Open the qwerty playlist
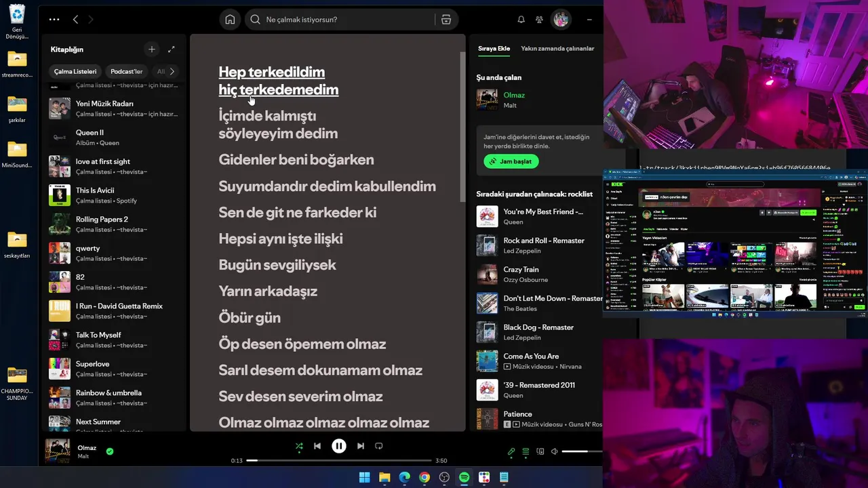 click(114, 253)
